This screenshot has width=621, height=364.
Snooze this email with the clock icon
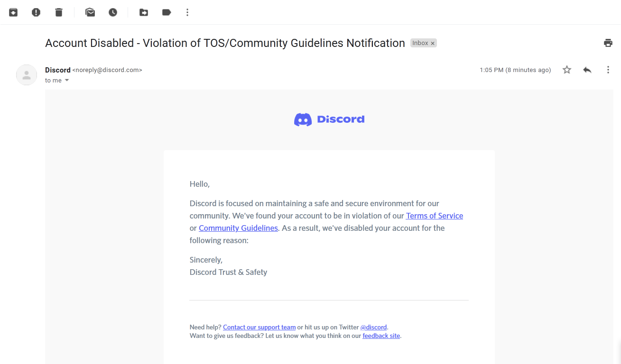113,12
